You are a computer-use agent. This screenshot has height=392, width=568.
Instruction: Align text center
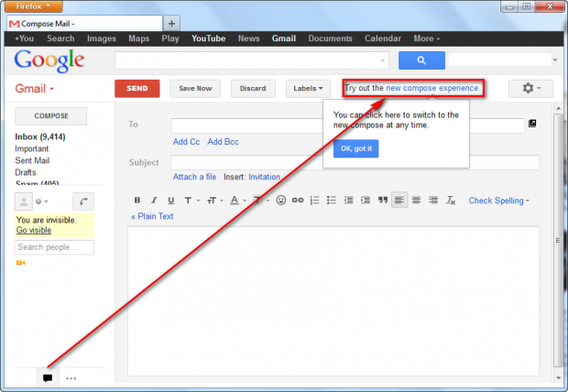(416, 200)
